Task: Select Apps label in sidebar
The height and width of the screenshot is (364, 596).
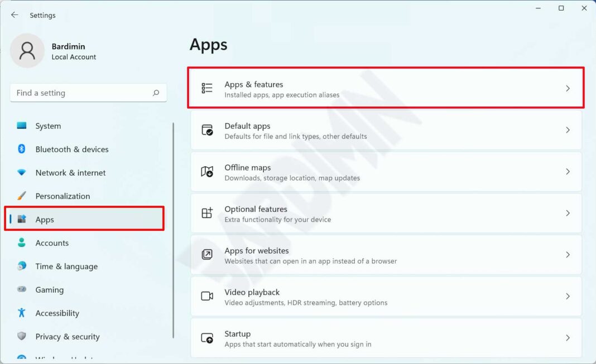Action: click(45, 220)
